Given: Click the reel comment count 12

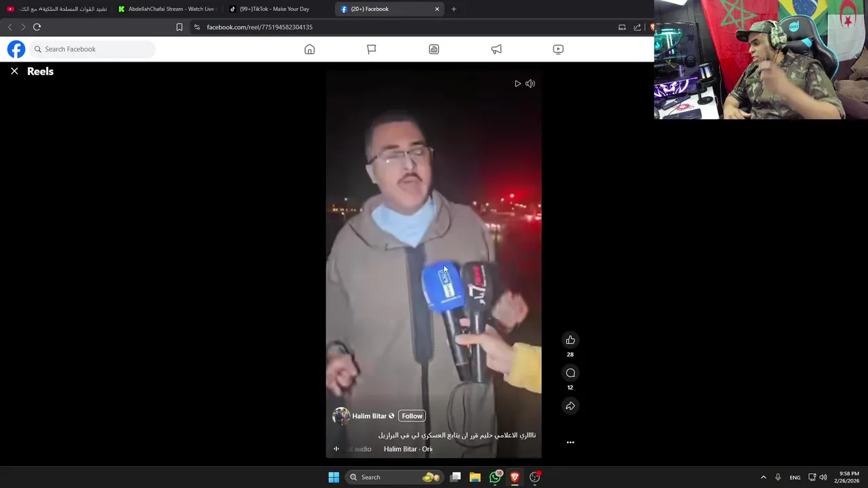Looking at the screenshot, I should pos(570,388).
